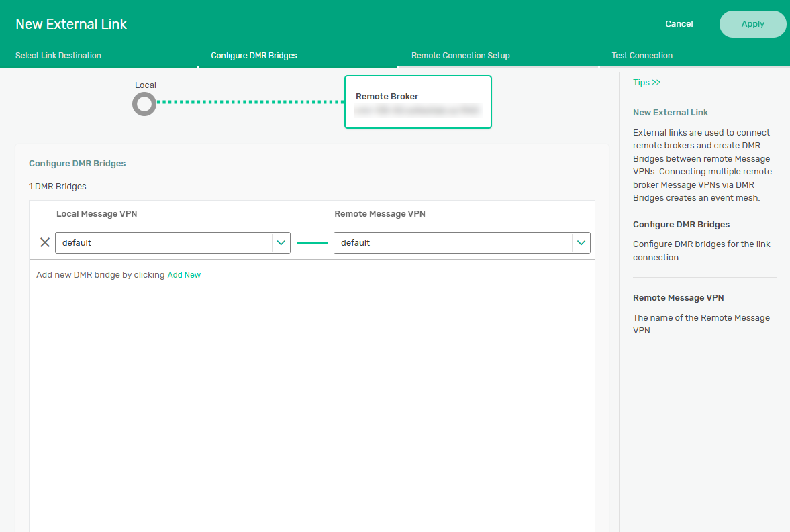Remove the DMR bridge row with X icon
Image resolution: width=790 pixels, height=532 pixels.
45,243
